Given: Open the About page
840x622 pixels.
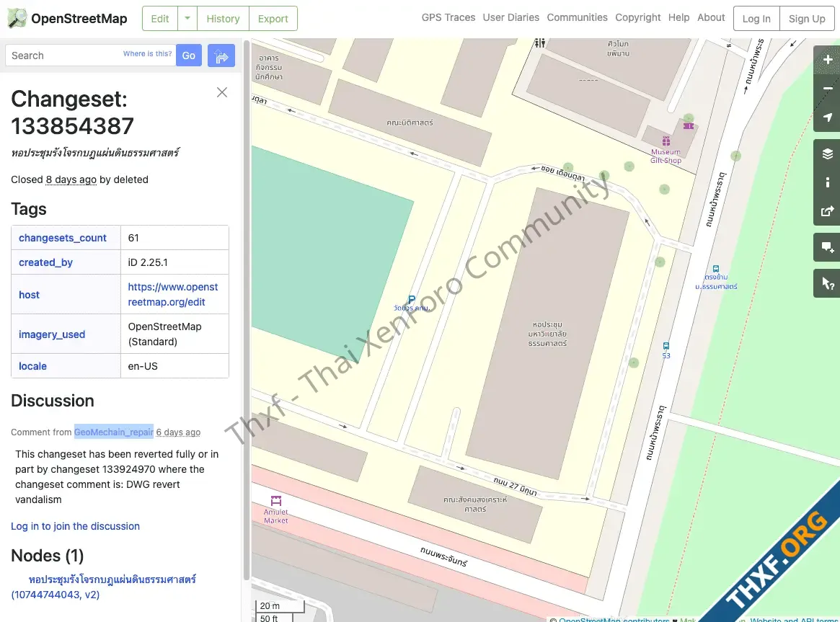Looking at the screenshot, I should pos(711,17).
